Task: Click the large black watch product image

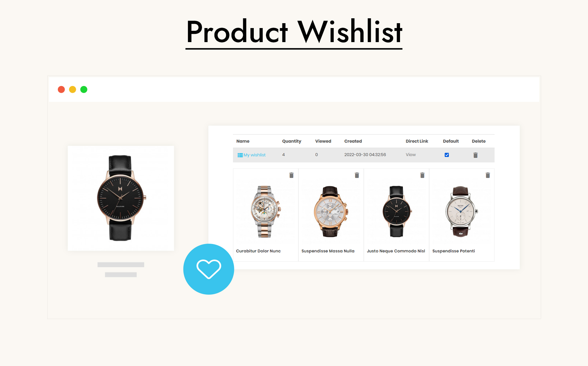Action: coord(121,198)
